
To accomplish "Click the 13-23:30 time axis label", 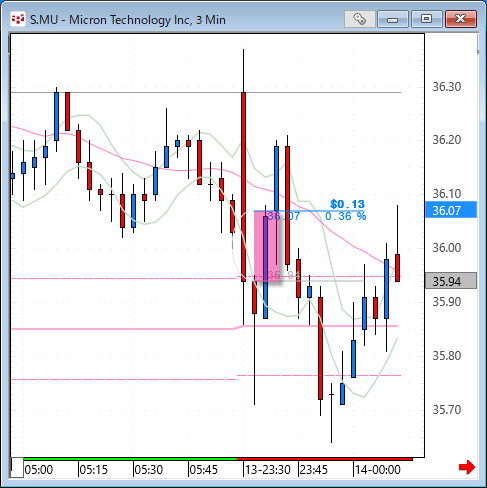I will click(x=268, y=470).
